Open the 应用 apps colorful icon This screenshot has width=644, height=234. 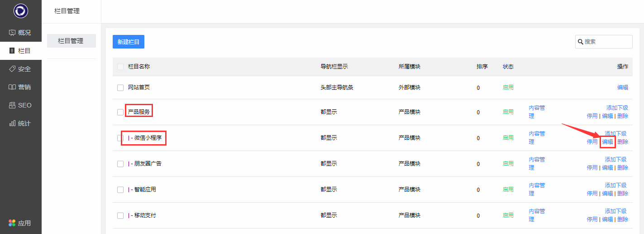pyautogui.click(x=12, y=223)
